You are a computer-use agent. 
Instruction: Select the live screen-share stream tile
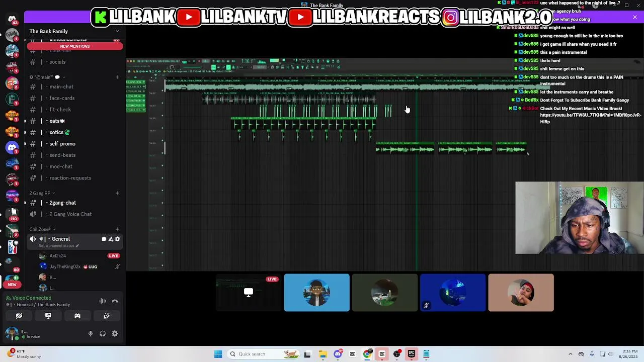(x=249, y=293)
